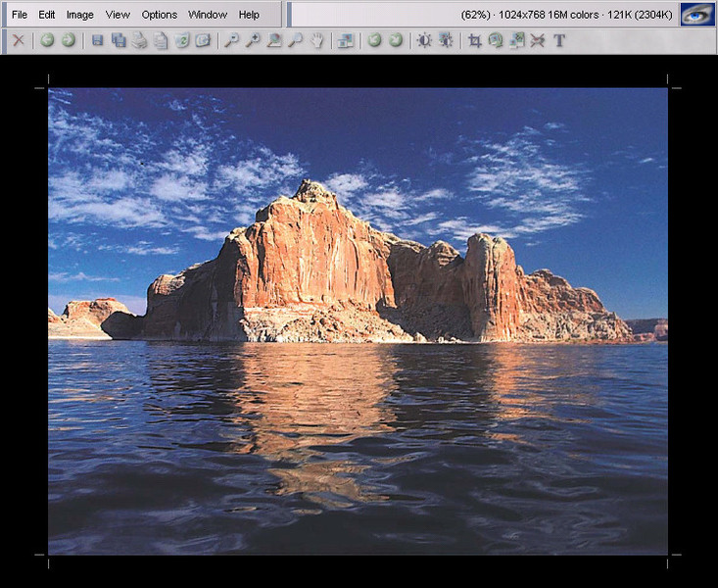Select the text T tool

tap(559, 40)
